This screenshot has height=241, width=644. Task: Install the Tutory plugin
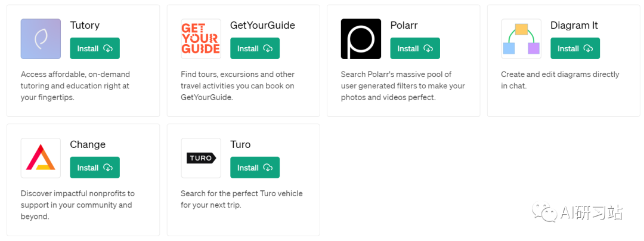coord(95,48)
